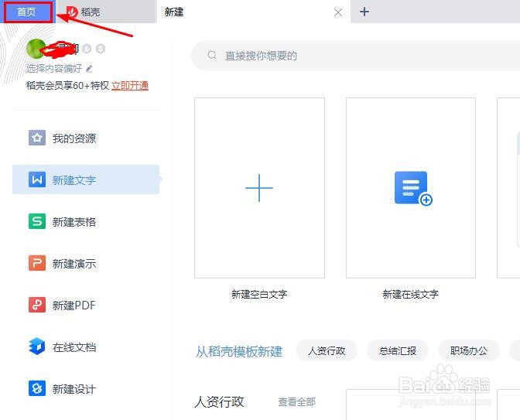Open the 立即开通 link
The width and height of the screenshot is (520, 420).
130,86
